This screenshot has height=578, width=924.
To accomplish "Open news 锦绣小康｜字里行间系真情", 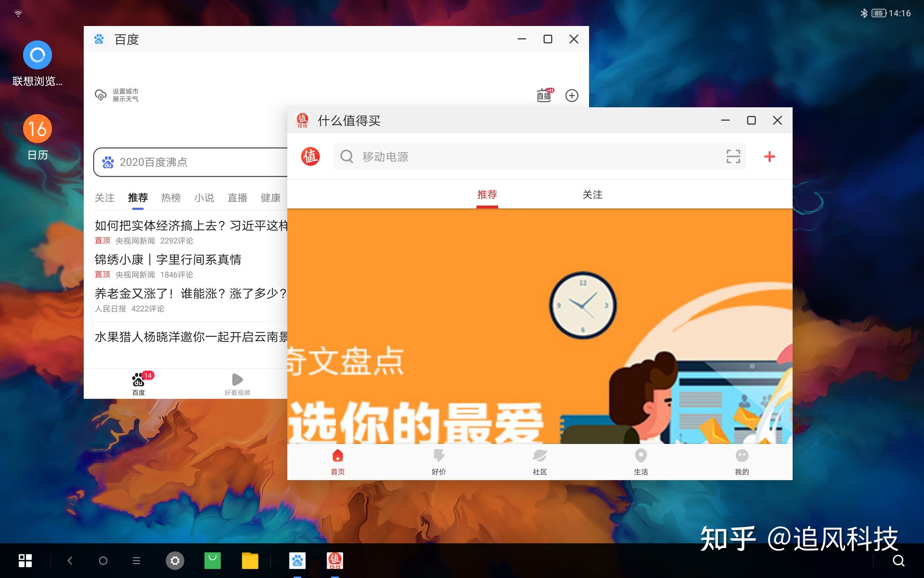I will pos(168,260).
